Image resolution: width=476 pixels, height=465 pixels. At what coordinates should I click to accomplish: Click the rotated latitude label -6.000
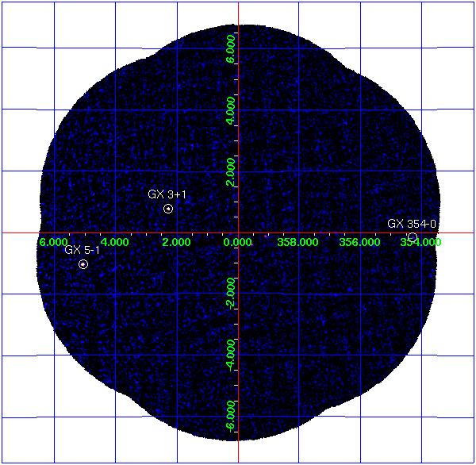pyautogui.click(x=231, y=417)
